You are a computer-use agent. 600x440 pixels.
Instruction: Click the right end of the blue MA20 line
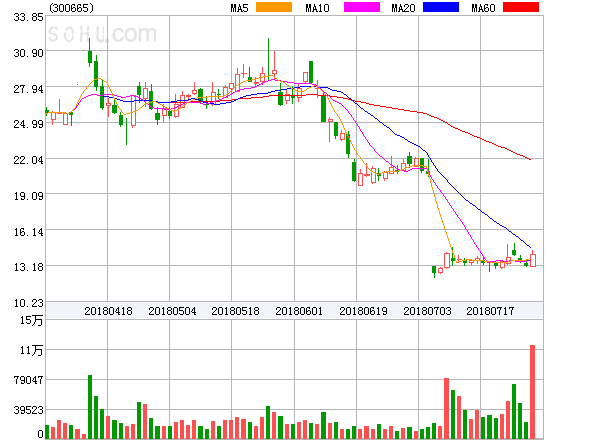(530, 247)
